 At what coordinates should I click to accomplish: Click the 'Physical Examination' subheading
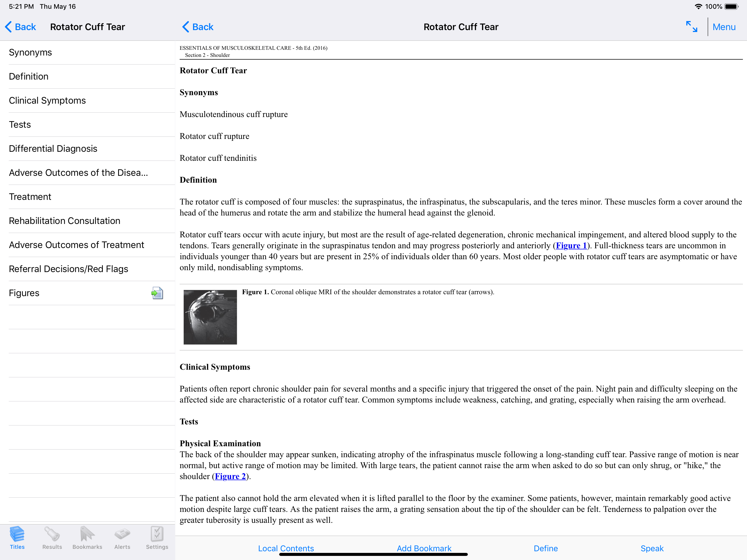point(220,443)
